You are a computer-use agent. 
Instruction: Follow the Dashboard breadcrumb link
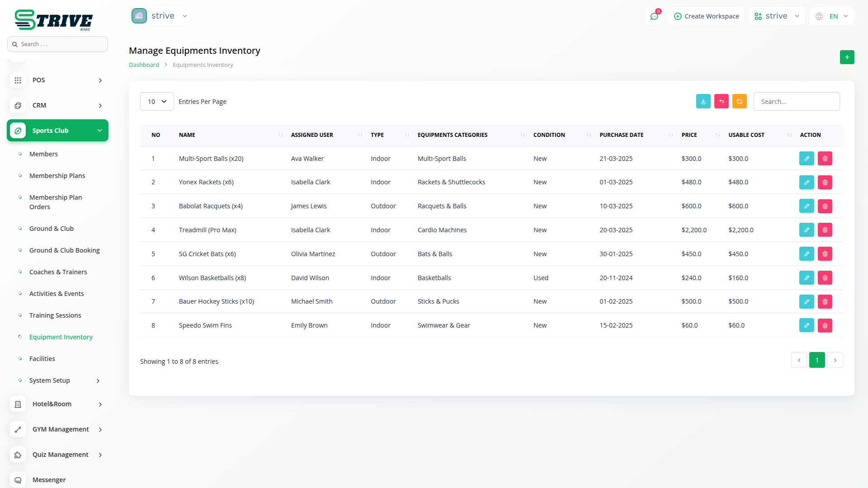coord(144,65)
